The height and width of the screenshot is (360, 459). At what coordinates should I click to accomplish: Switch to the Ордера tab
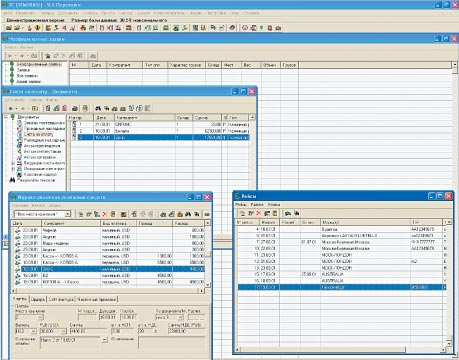[38, 299]
